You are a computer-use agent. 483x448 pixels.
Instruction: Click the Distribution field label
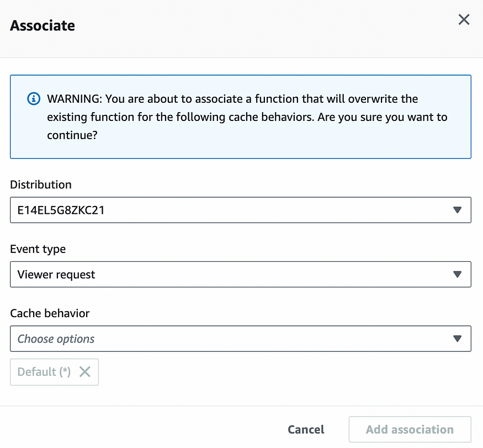[41, 185]
